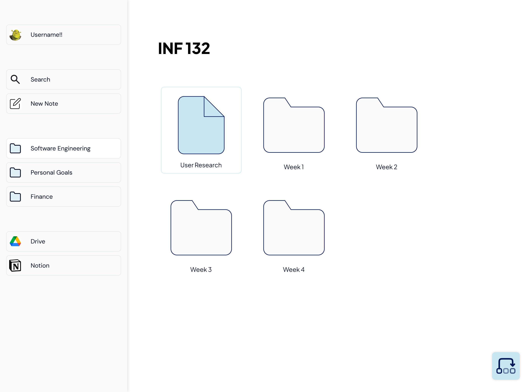Image resolution: width=532 pixels, height=392 pixels.
Task: Click the magnifying glass search icon
Action: click(16, 79)
